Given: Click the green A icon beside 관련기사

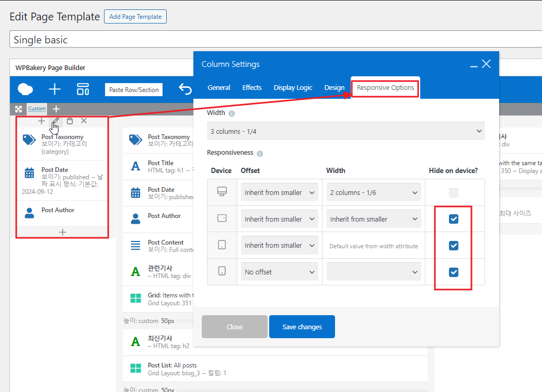Looking at the screenshot, I should (135, 272).
